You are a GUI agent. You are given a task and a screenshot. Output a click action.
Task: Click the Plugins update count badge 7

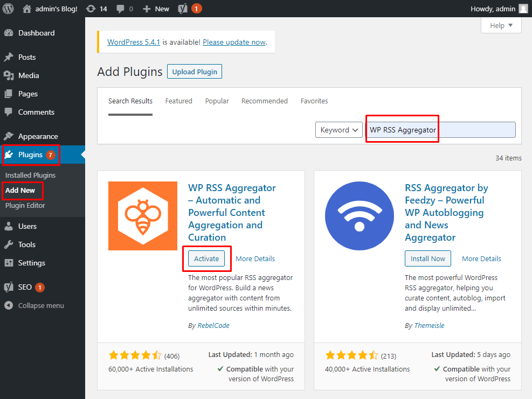pyautogui.click(x=51, y=155)
